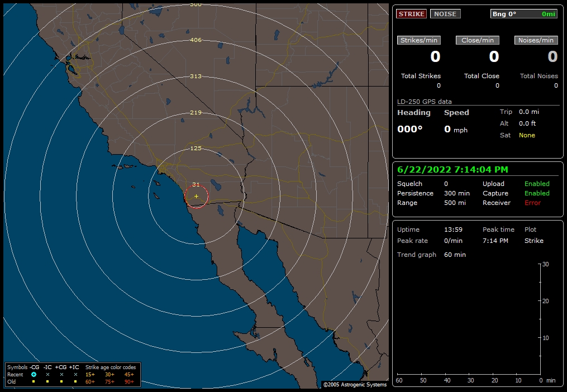Click the 0 mph speed value
567x392 pixels.
tap(456, 129)
